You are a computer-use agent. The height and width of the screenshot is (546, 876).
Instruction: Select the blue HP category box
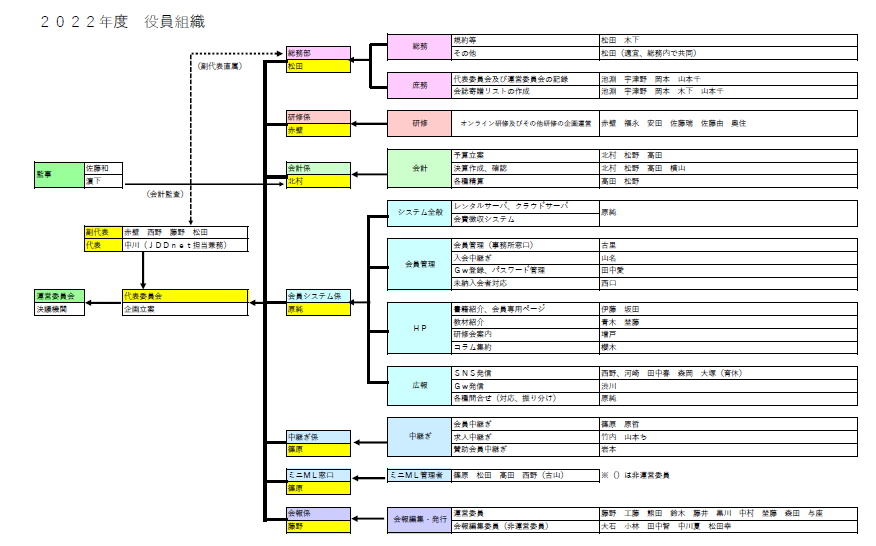pos(419,328)
